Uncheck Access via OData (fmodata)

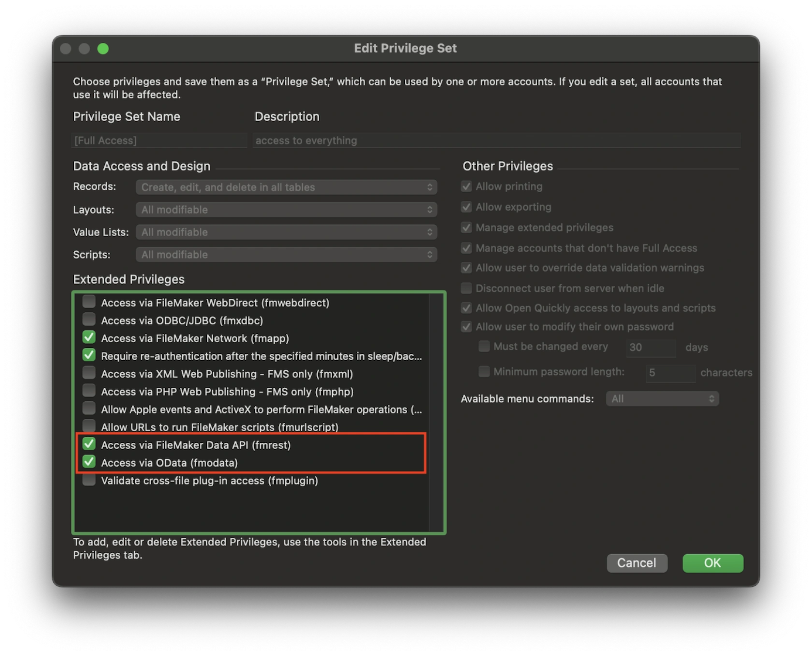89,462
